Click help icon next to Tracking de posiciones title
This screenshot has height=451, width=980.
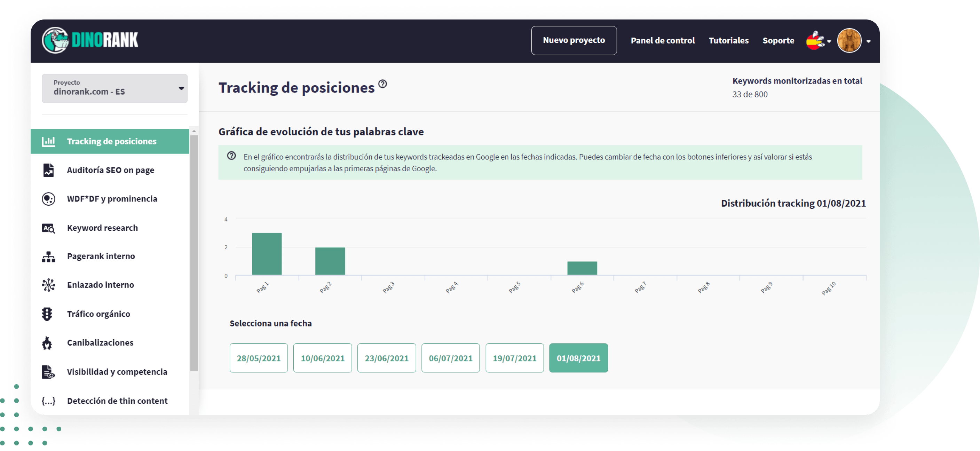pyautogui.click(x=383, y=84)
